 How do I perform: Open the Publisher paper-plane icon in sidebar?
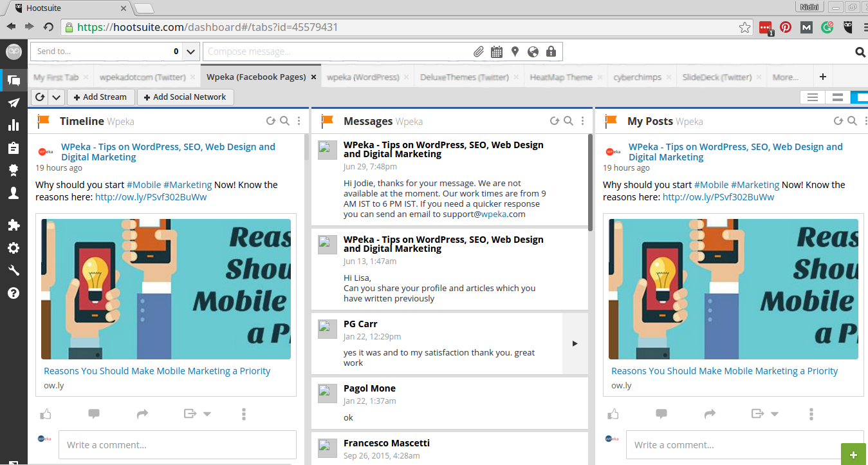(x=14, y=102)
